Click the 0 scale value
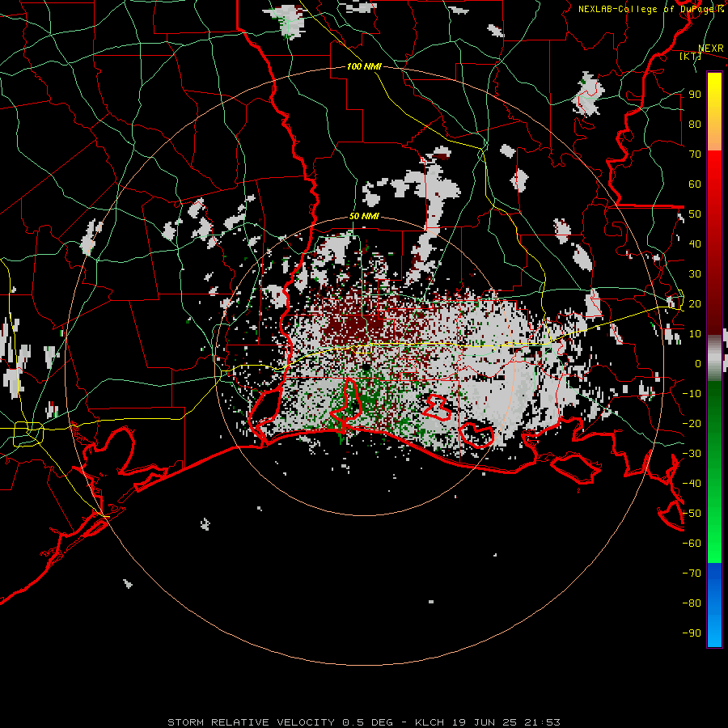728x728 pixels. (698, 364)
